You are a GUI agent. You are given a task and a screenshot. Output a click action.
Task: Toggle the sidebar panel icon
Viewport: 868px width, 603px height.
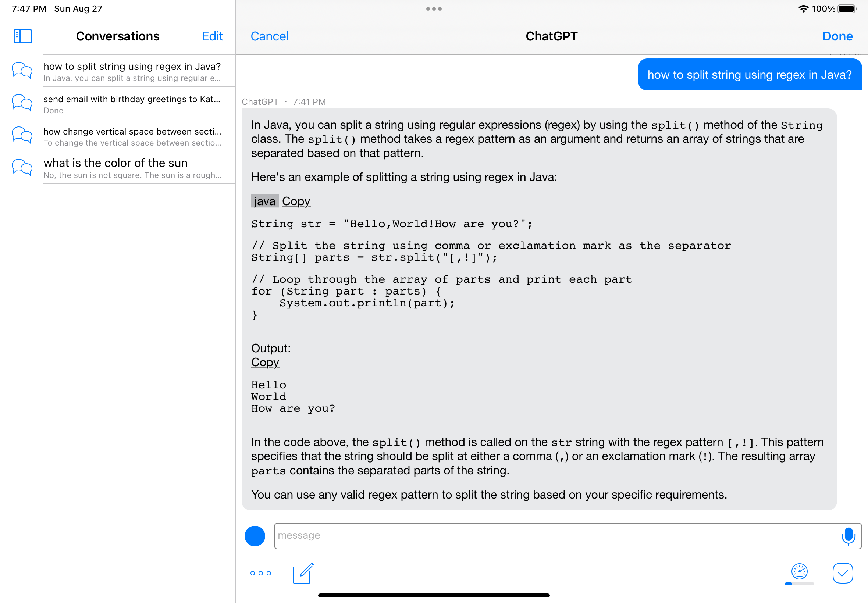pyautogui.click(x=23, y=36)
